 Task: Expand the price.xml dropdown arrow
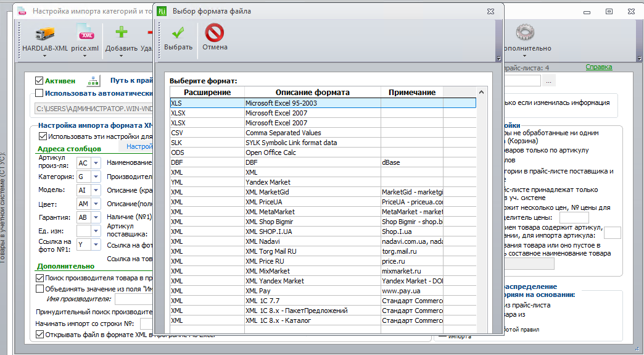click(85, 56)
